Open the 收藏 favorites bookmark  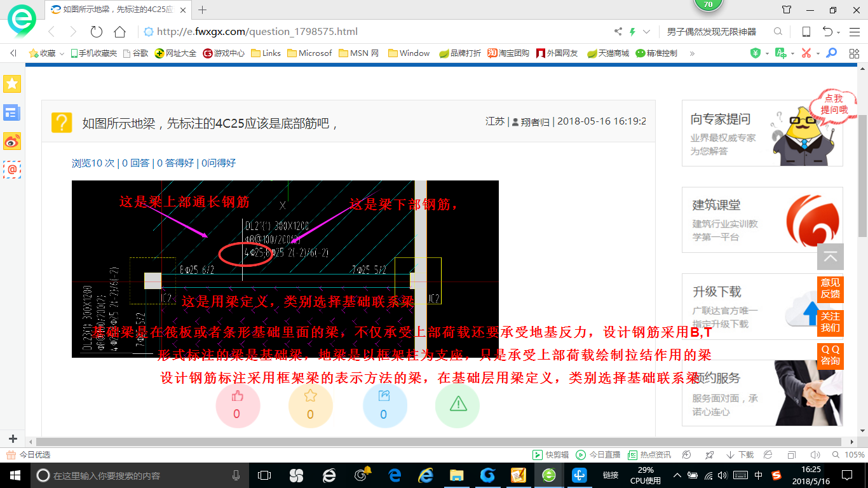(x=43, y=53)
